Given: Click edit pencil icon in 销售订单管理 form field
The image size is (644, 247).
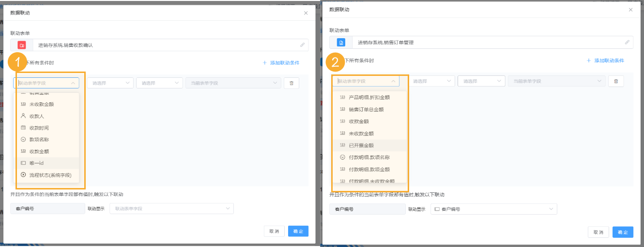Looking at the screenshot, I should [627, 43].
